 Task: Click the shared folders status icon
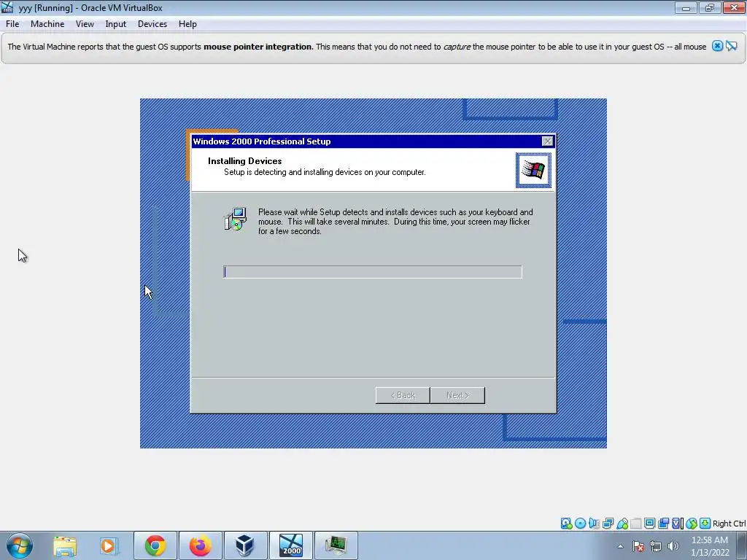pyautogui.click(x=636, y=524)
